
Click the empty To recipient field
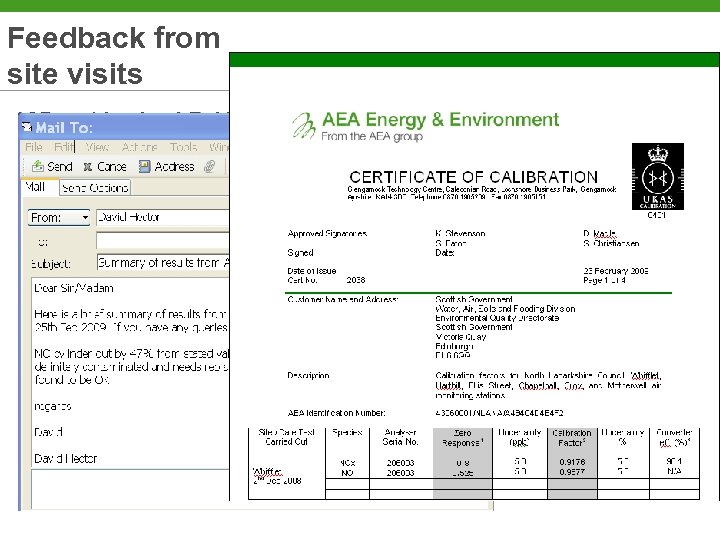point(163,241)
